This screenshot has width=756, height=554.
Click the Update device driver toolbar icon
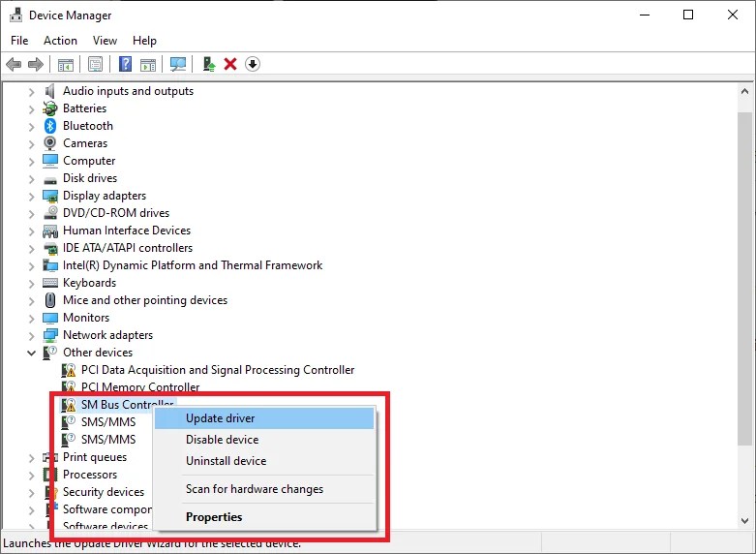[x=209, y=64]
